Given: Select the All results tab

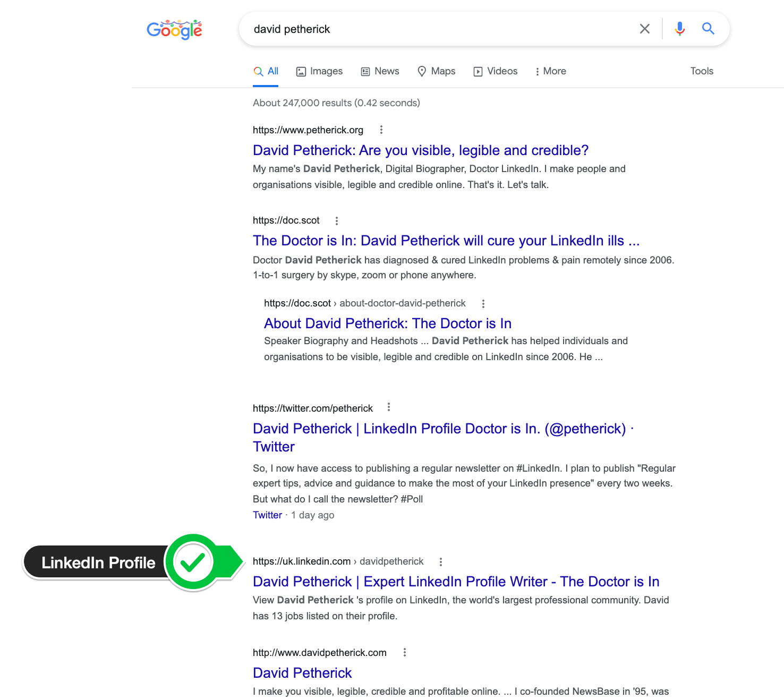Looking at the screenshot, I should pos(266,71).
